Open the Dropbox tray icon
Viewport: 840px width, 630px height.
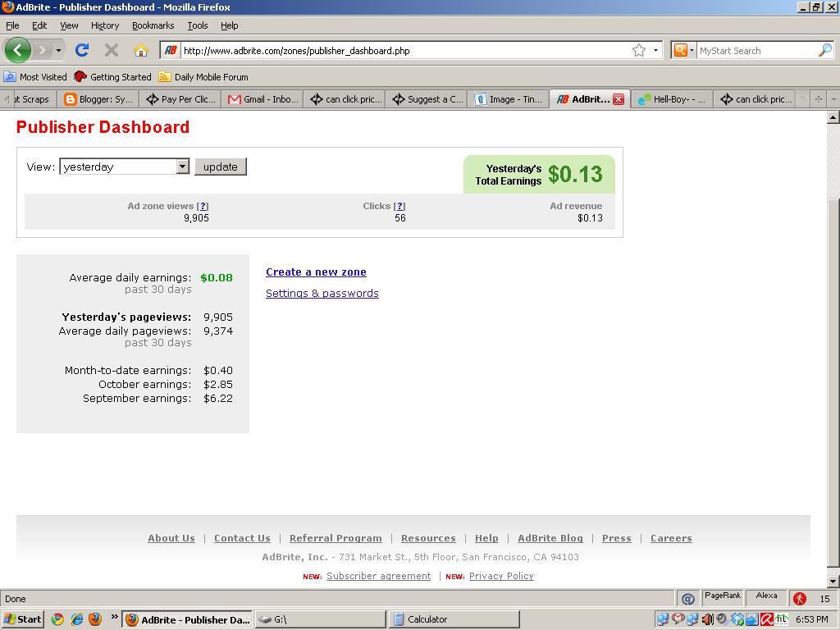pos(737,619)
